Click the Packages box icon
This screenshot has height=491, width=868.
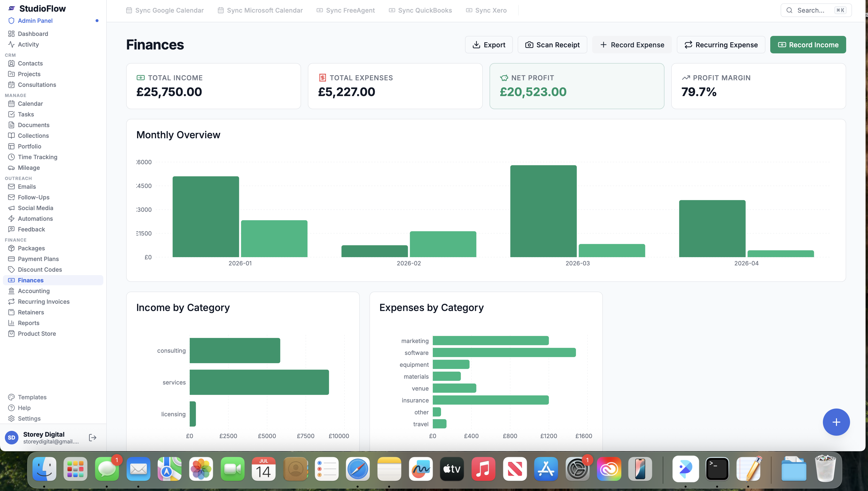(11, 248)
